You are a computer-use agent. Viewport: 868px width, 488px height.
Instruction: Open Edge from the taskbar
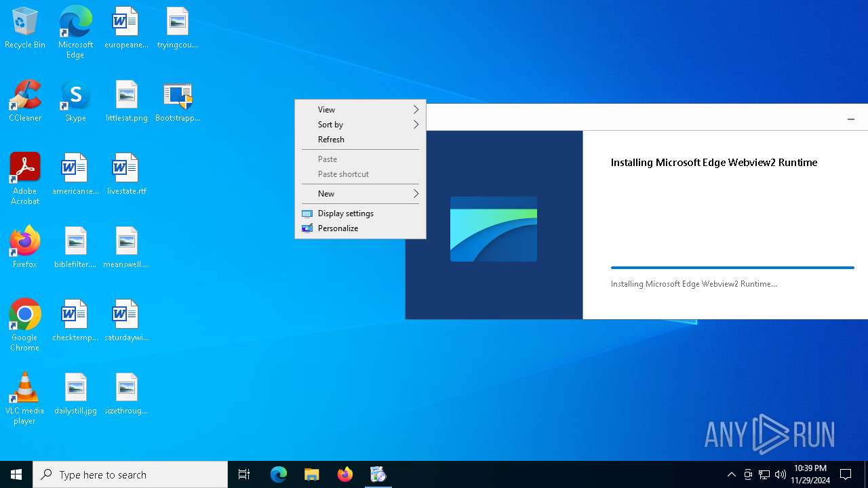[279, 474]
